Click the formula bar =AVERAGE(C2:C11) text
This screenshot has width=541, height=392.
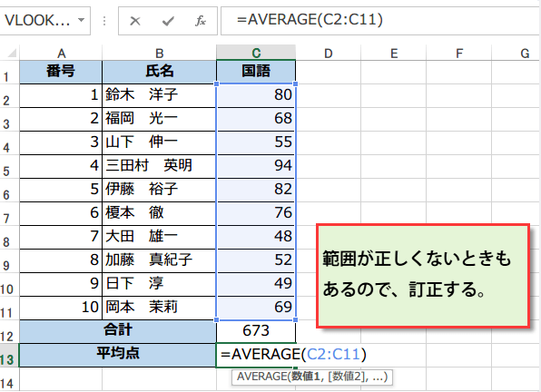pyautogui.click(x=310, y=20)
